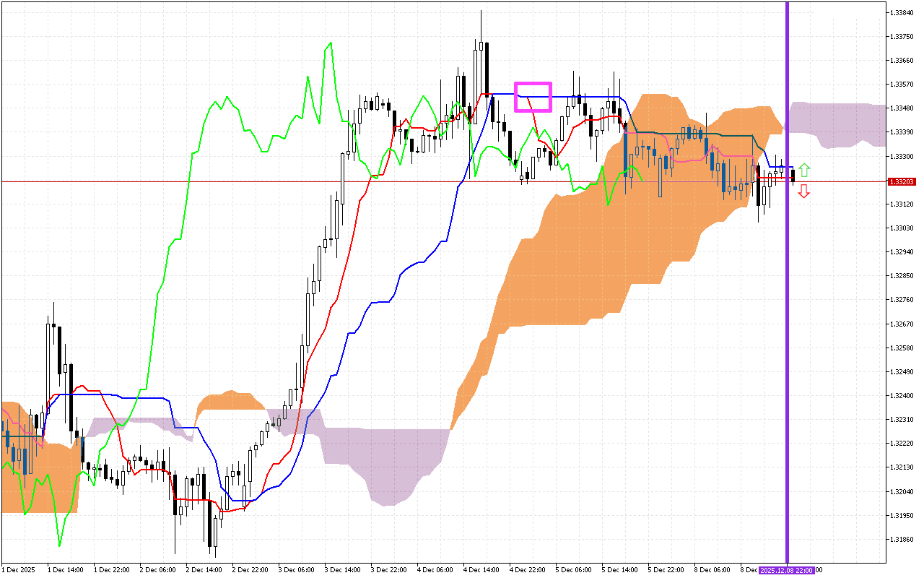Screen dimensions: 924x578
Task: Click the 5 Dec 14:00 axis label
Action: click(621, 570)
